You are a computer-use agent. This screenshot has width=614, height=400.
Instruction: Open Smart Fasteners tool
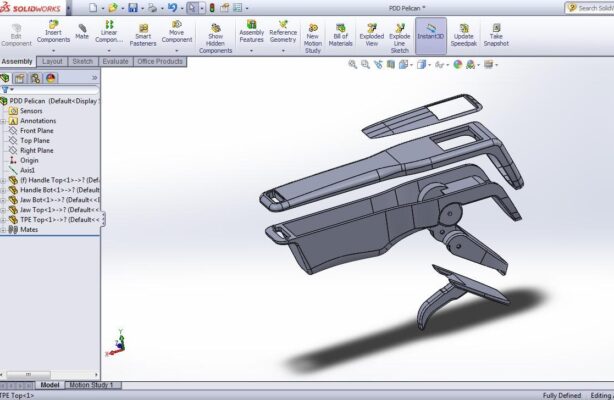(x=144, y=33)
